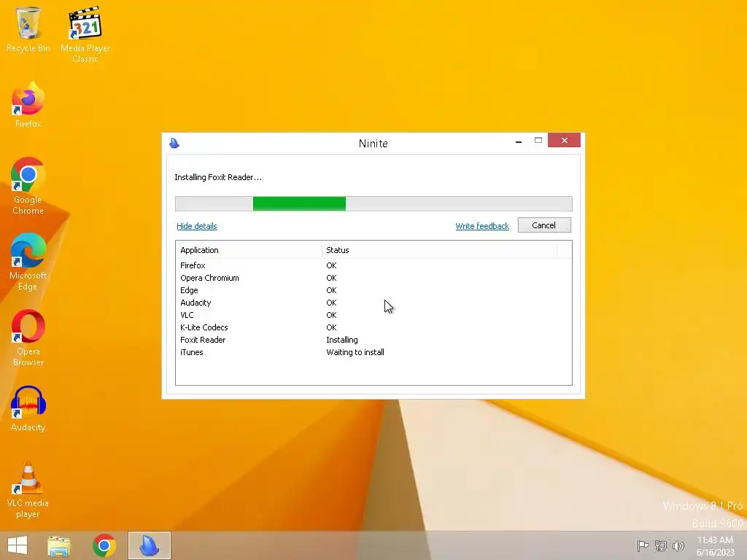Image resolution: width=747 pixels, height=560 pixels.
Task: Open the Recycle Bin desktop icon
Action: (x=28, y=29)
